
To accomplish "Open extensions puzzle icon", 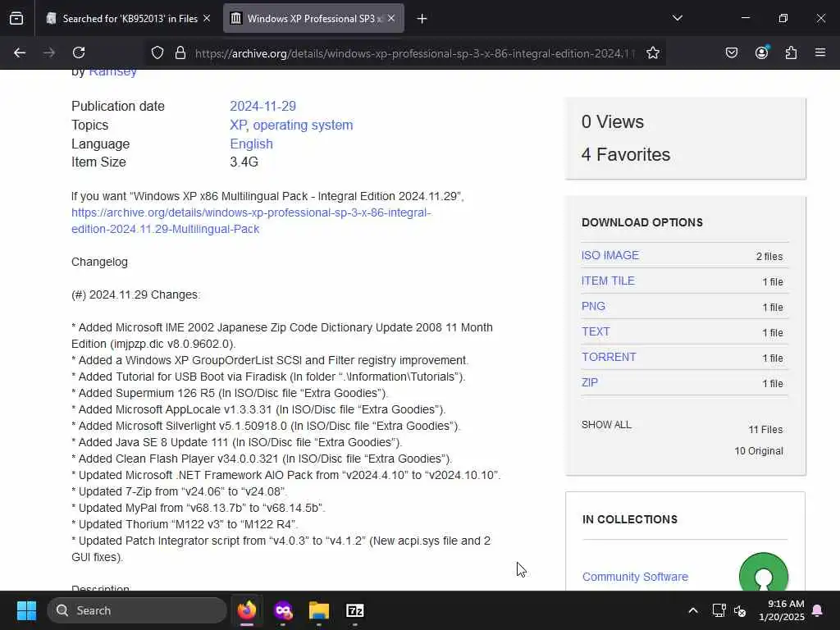I will pyautogui.click(x=791, y=52).
